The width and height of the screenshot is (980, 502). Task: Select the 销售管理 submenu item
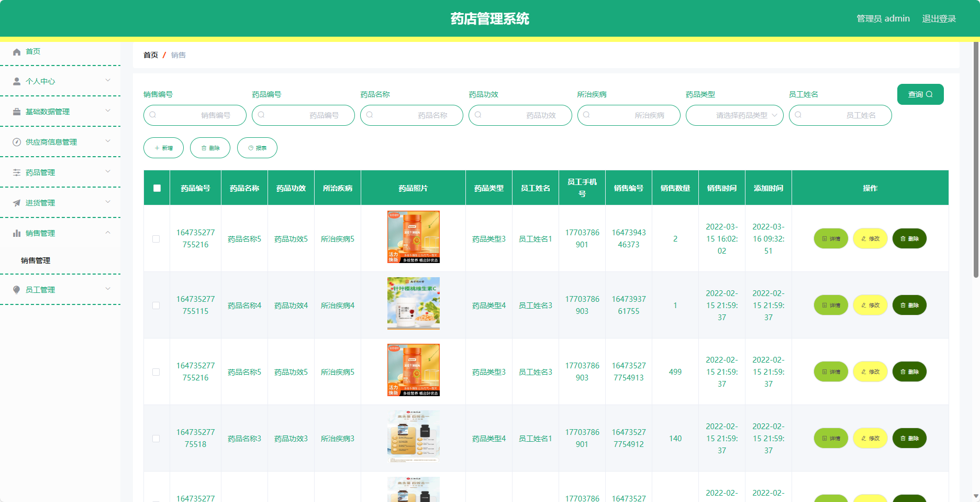pyautogui.click(x=36, y=260)
